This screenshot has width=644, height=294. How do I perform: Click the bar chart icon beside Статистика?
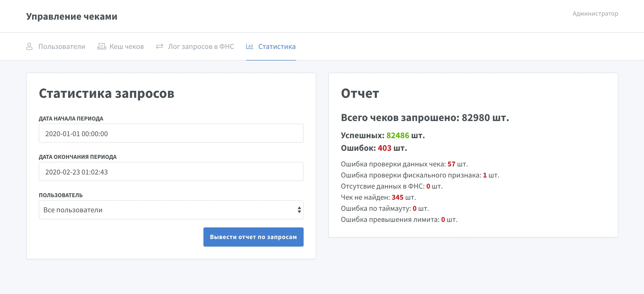(x=249, y=46)
